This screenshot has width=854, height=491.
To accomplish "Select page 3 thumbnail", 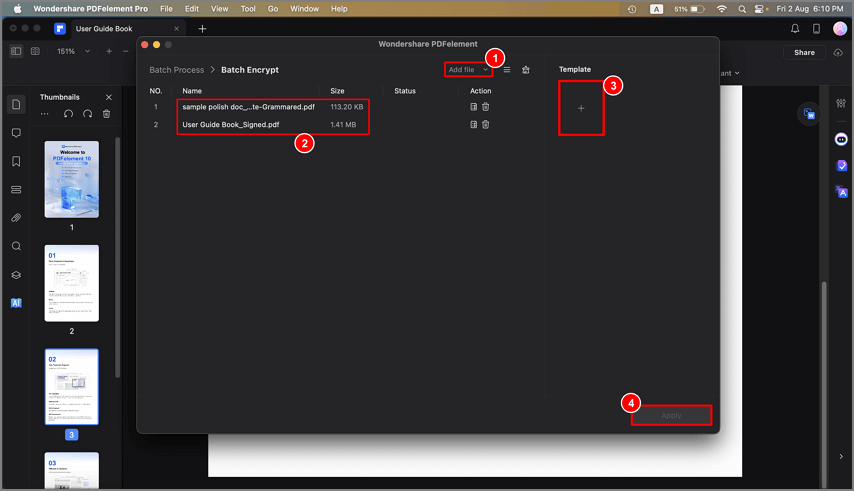I will pos(72,387).
